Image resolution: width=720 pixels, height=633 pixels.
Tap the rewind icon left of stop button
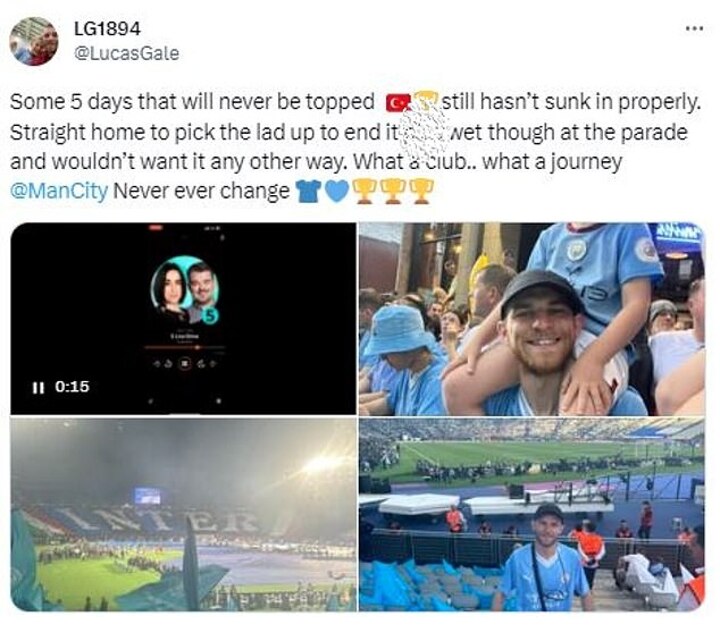pos(168,364)
